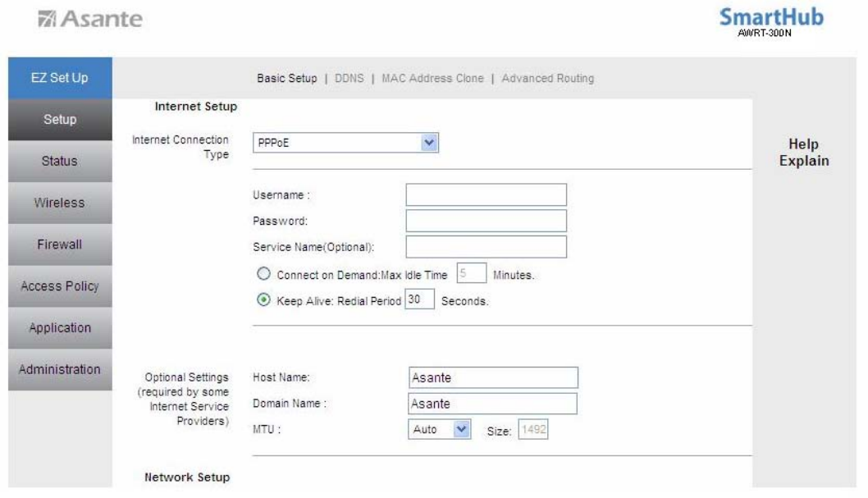Screen dimensions: 868x498
Task: Click the Service Name input field
Action: point(486,247)
